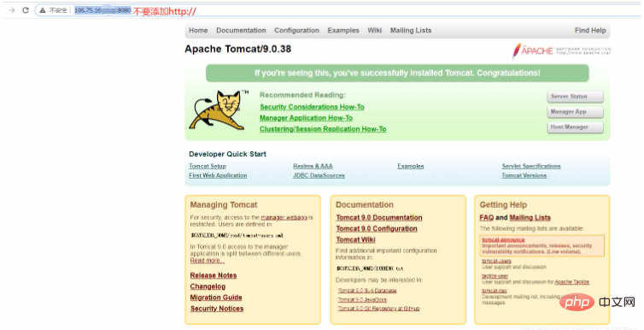644x330 pixels.
Task: Open the Apache Taglibs link
Action: (x=571, y=282)
